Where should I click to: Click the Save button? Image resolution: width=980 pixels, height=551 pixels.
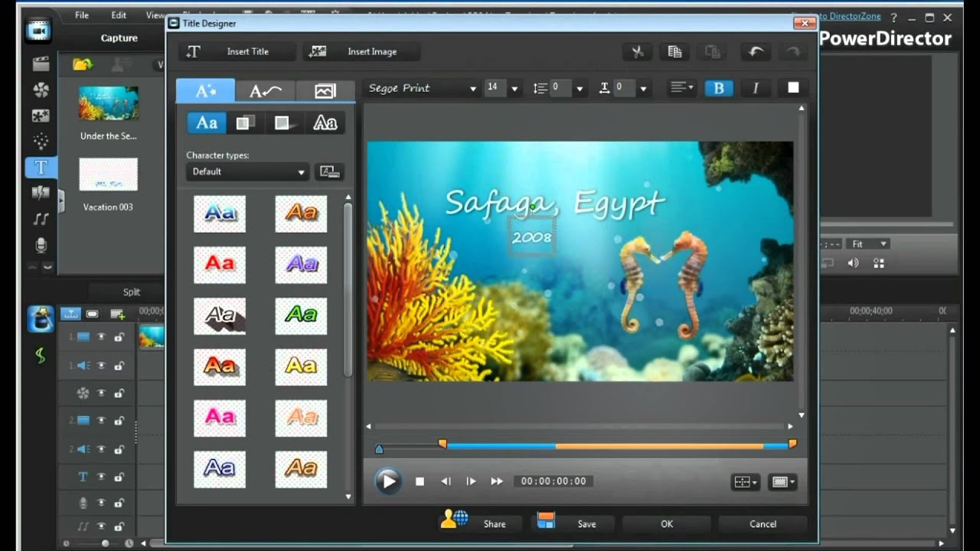tap(567, 523)
